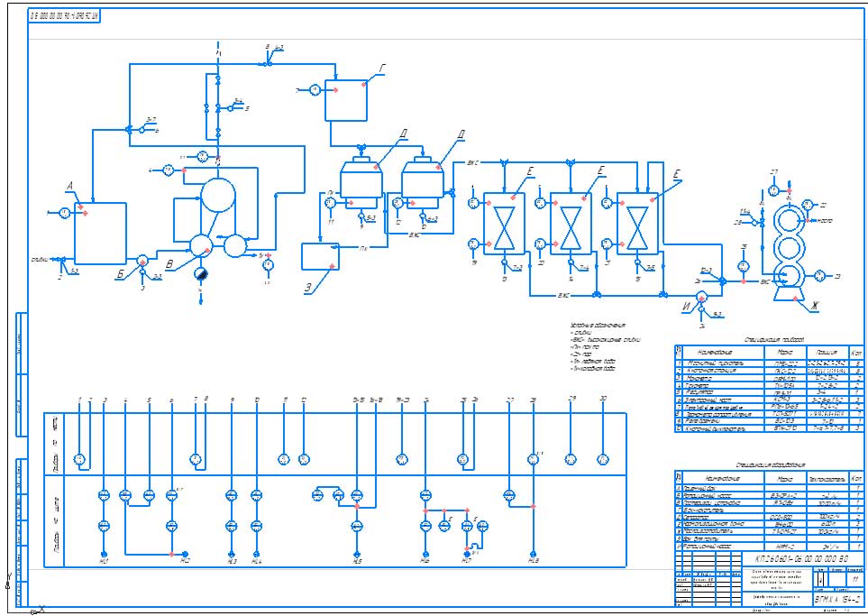Click panel instrument symbol on line 27
Image resolution: width=868 pixels, height=616 pixels.
[509, 495]
